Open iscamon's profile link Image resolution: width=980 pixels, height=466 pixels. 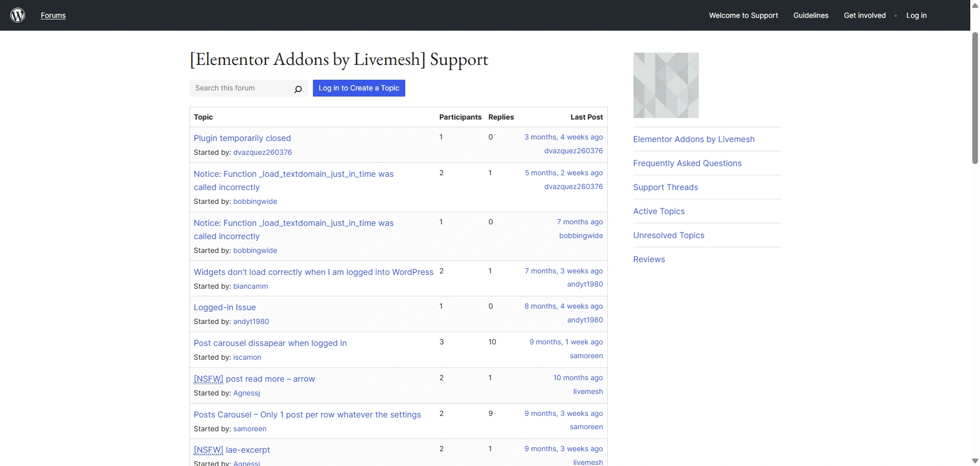tap(247, 357)
